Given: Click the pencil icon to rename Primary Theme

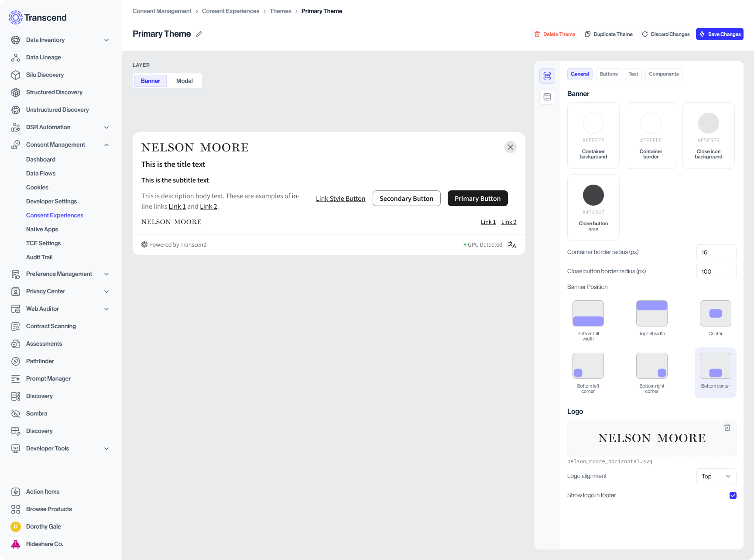Looking at the screenshot, I should [x=199, y=34].
